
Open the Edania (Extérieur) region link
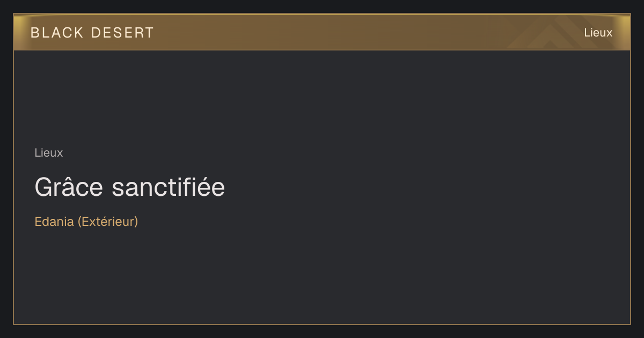pos(86,222)
